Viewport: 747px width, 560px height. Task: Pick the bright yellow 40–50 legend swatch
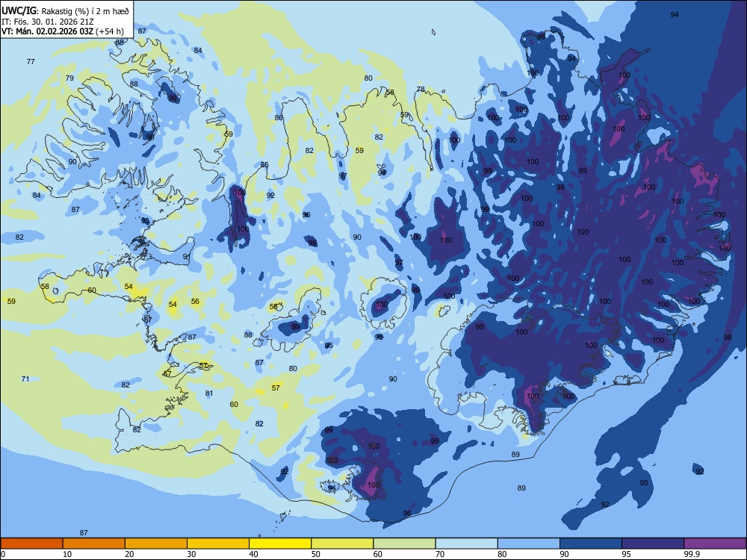click(x=280, y=544)
